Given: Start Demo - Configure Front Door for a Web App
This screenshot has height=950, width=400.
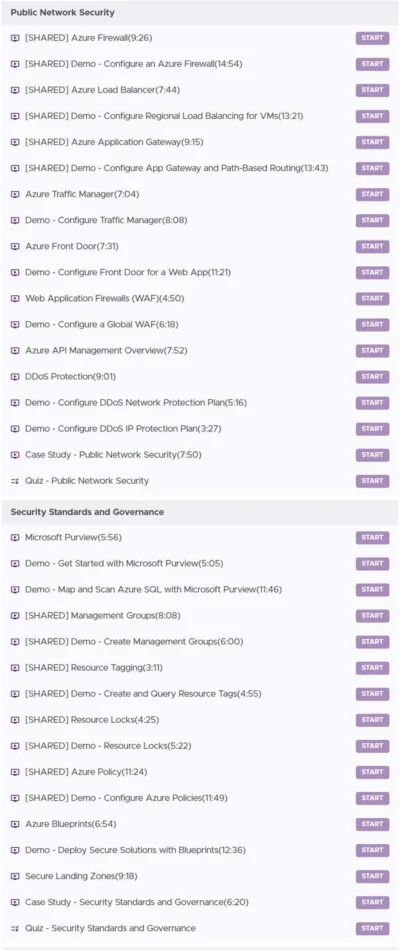Looking at the screenshot, I should pyautogui.click(x=372, y=272).
